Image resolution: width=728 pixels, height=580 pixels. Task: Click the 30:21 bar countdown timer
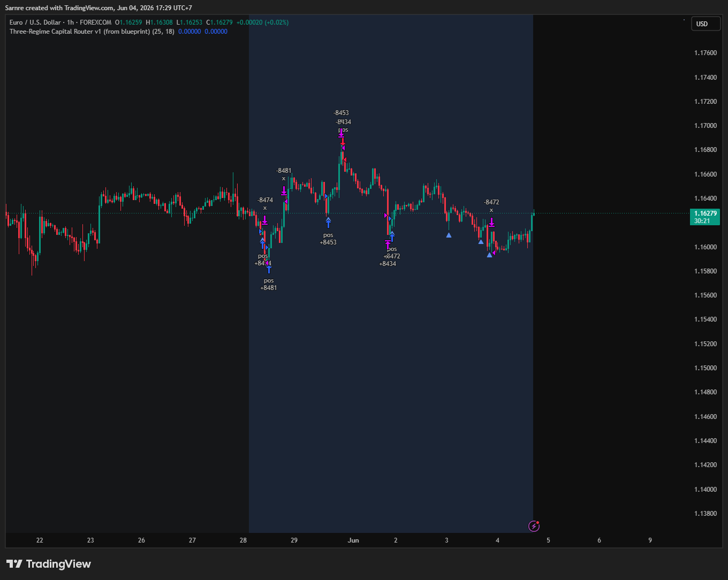[x=702, y=220]
